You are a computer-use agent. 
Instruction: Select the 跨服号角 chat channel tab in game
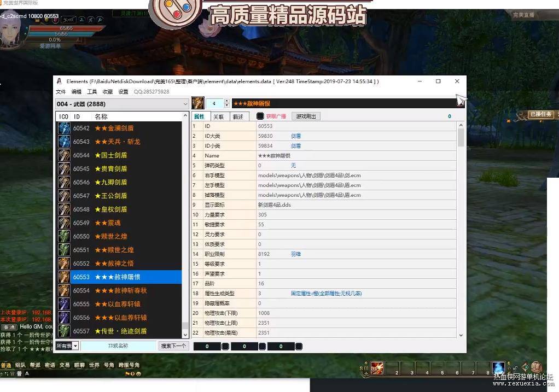129,365
